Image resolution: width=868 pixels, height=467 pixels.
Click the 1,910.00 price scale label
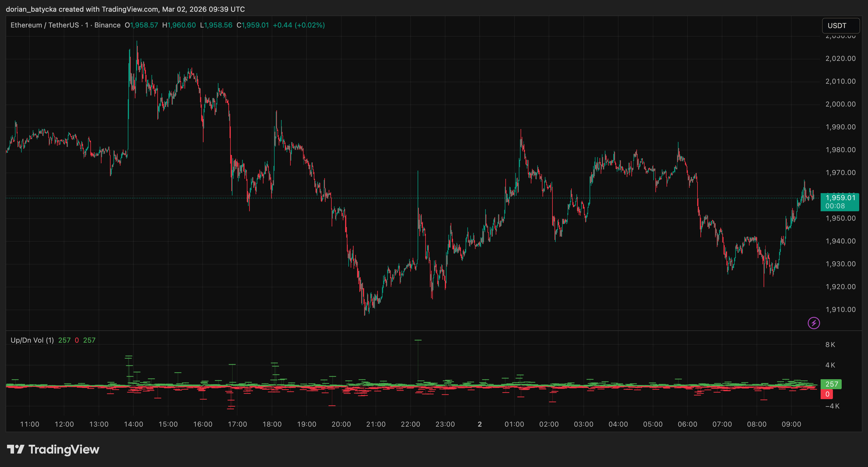(841, 310)
